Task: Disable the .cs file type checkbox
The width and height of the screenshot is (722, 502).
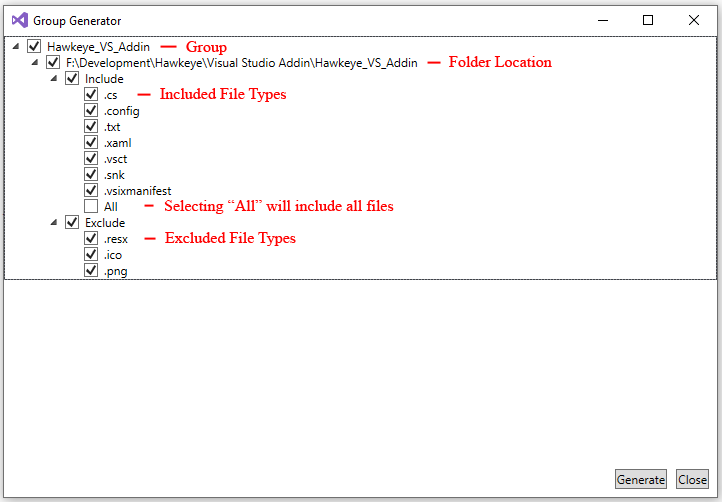Action: click(x=91, y=94)
